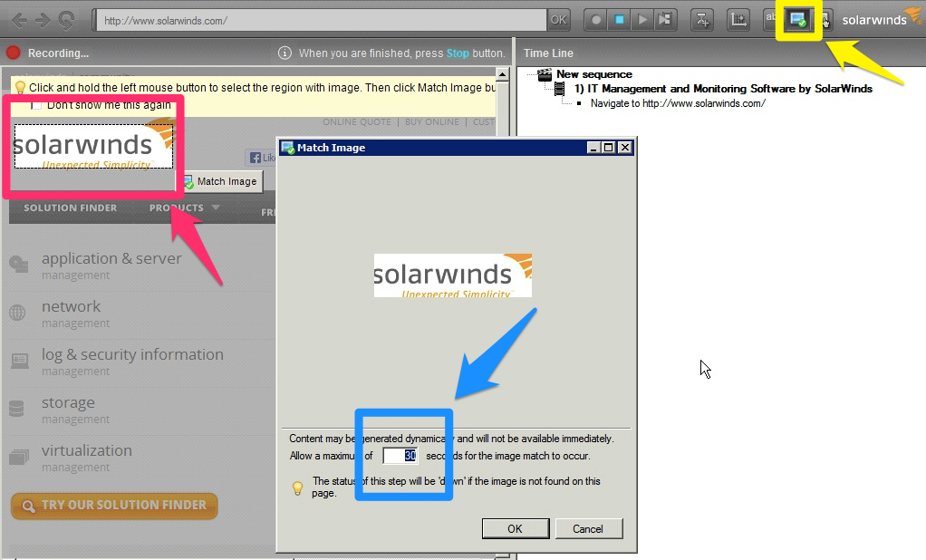Click the lightbulb icon in the yellow hint bar
This screenshot has width=926, height=560.
[x=20, y=88]
